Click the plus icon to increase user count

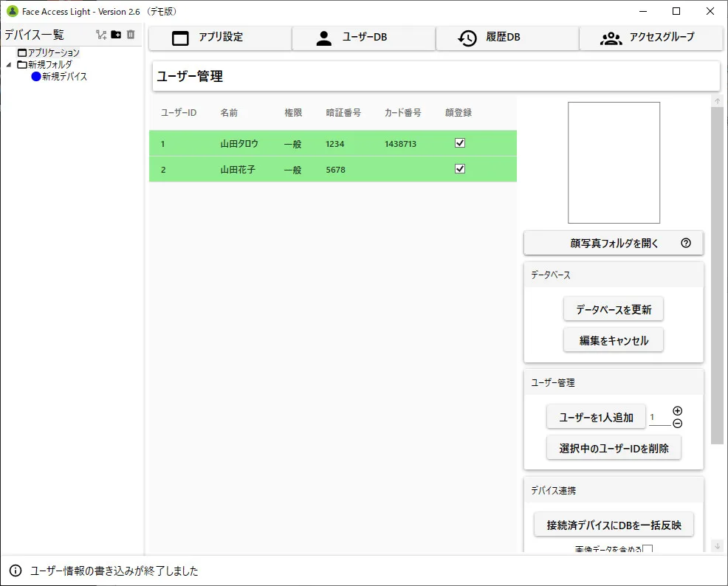click(x=677, y=411)
